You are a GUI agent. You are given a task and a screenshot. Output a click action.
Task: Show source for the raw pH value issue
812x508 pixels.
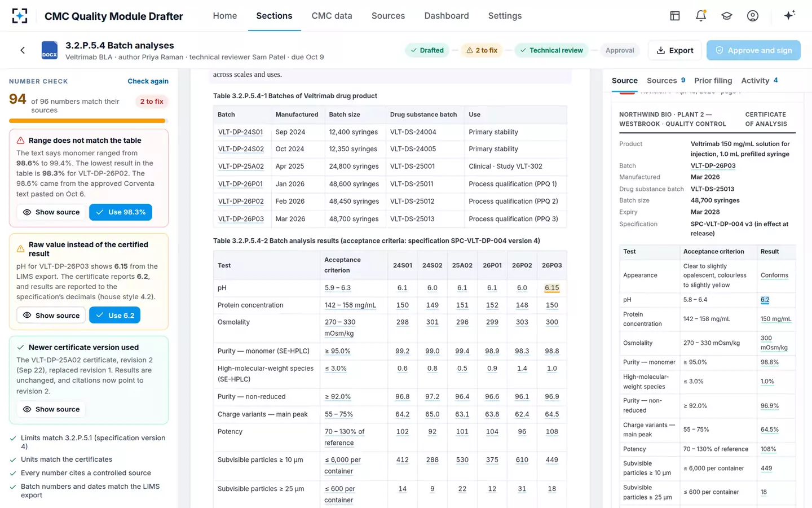[51, 315]
